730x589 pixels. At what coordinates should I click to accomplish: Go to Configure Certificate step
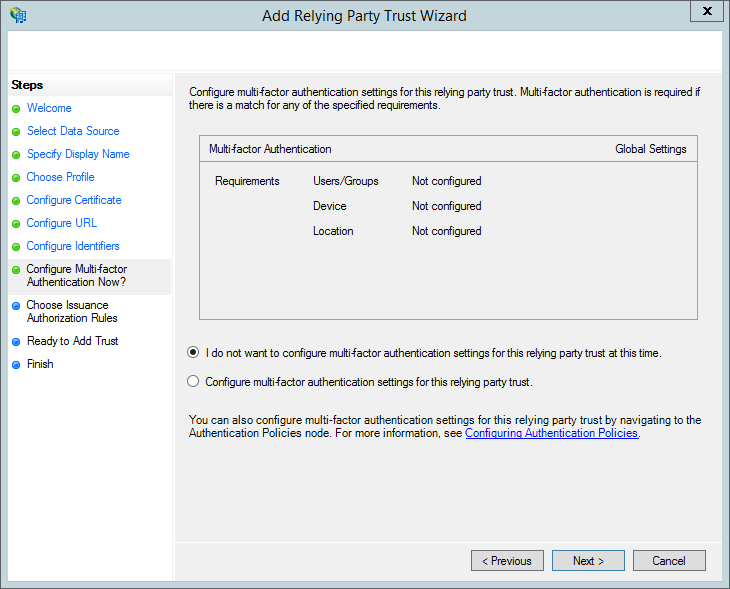coord(74,200)
